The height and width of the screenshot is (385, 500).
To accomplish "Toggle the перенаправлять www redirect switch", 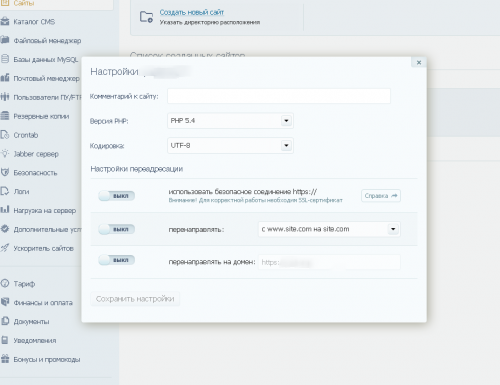I will coord(116,229).
